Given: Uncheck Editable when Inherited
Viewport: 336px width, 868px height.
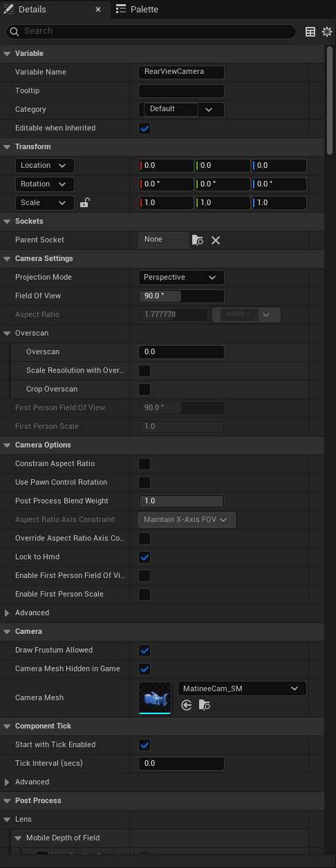Looking at the screenshot, I should click(x=144, y=128).
